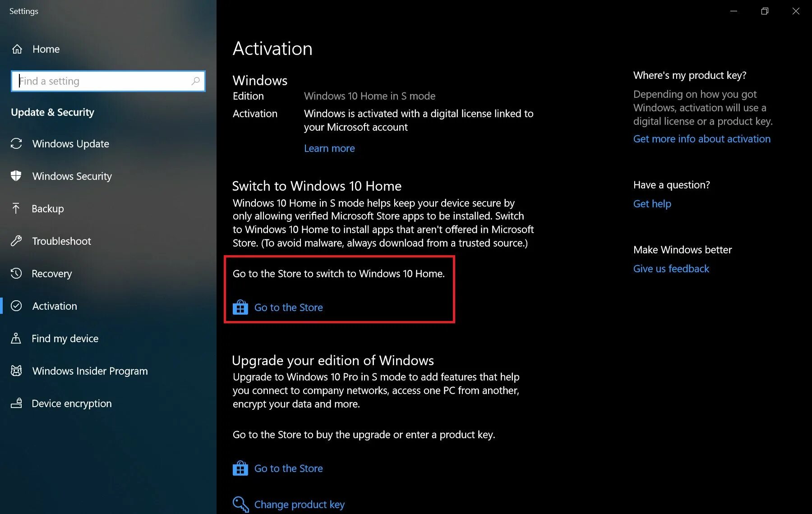This screenshot has height=514, width=812.
Task: Open Get more info about activation link
Action: pyautogui.click(x=702, y=139)
